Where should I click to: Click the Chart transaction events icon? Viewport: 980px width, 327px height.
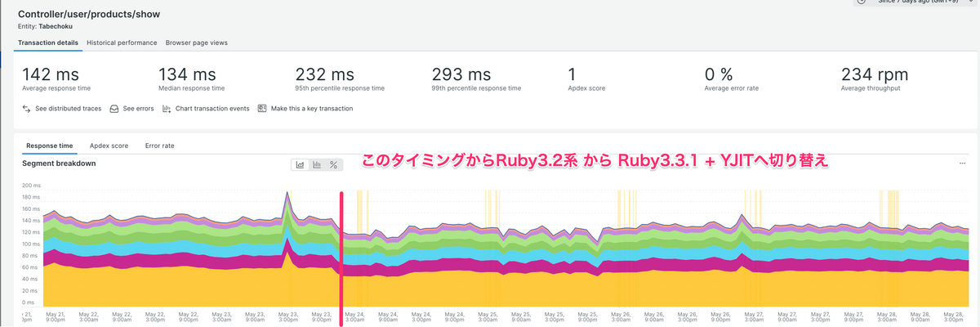(x=167, y=108)
